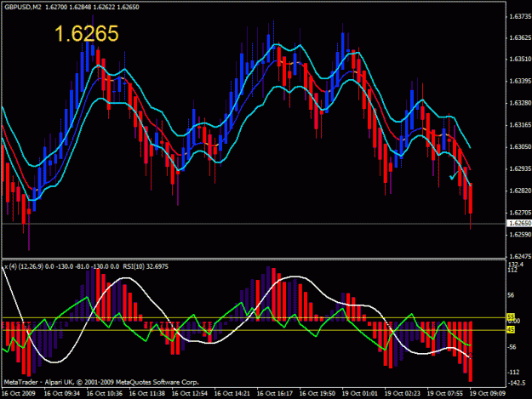532x399 pixels.
Task: Click the large yellow 1.6265 price label
Action: coord(87,33)
